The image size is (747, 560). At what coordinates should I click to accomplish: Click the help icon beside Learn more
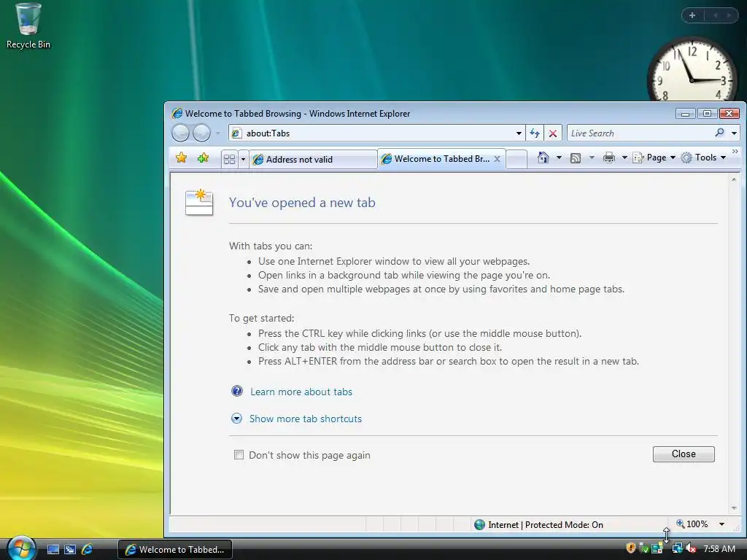[x=237, y=391]
